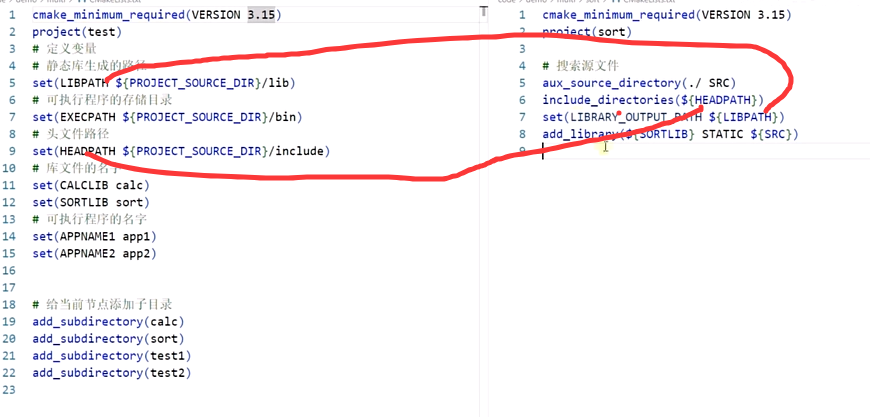The image size is (870, 417).
Task: Click the add_library STATIC line
Action: pos(670,134)
